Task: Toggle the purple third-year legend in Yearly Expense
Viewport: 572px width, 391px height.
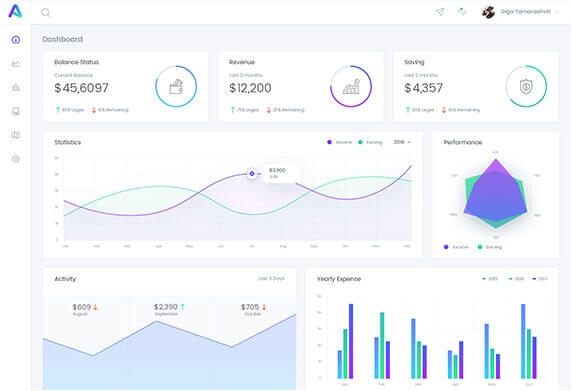Action: click(x=540, y=279)
